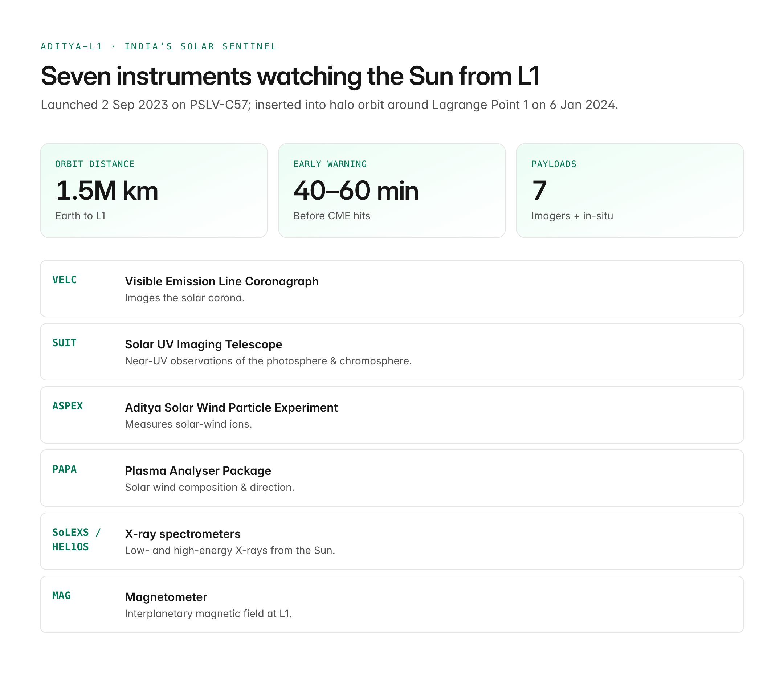The image size is (784, 673).
Task: Select 'X-ray spectrometers' title
Action: point(183,534)
